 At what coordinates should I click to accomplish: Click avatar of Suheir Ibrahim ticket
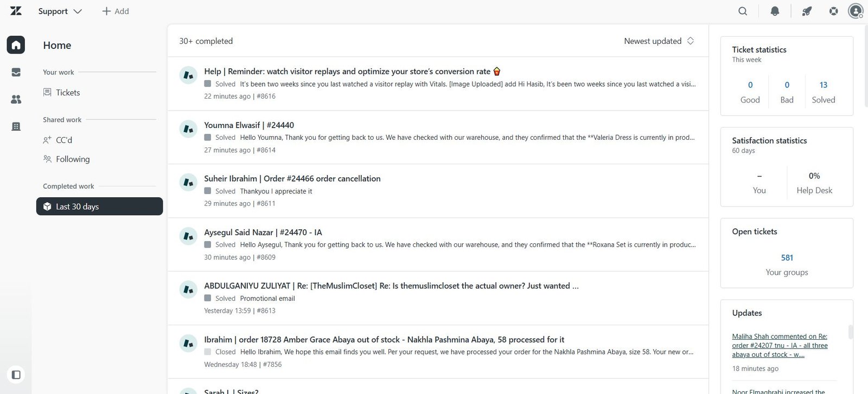click(188, 183)
